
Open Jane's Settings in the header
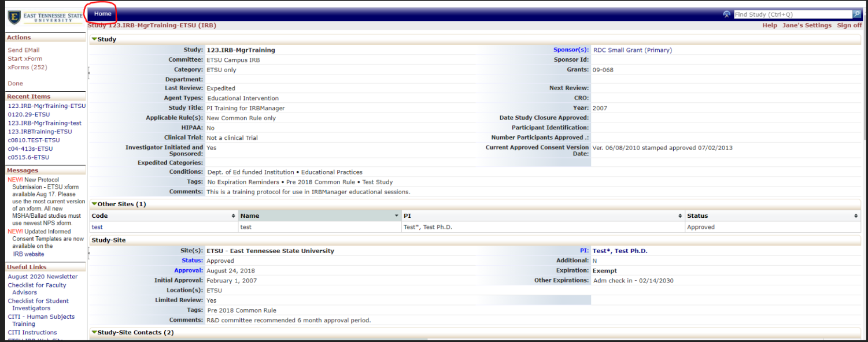pos(807,25)
